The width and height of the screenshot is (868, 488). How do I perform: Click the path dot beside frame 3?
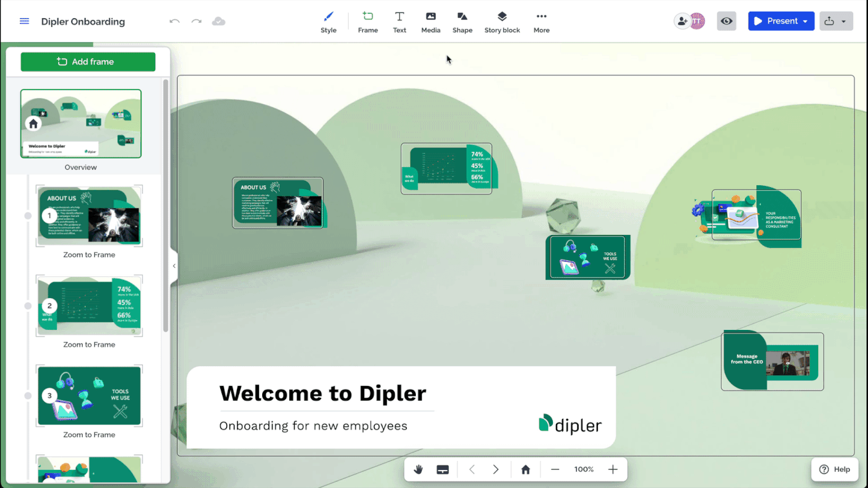[x=28, y=396]
